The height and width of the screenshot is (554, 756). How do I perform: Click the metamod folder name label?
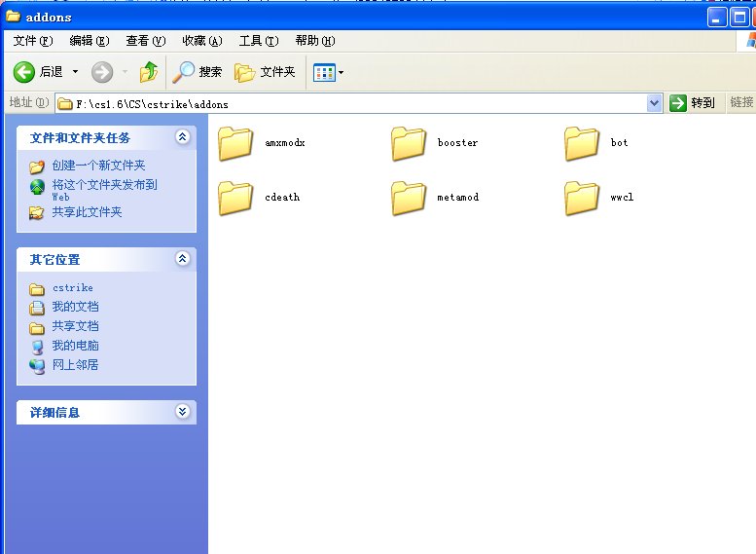point(457,198)
